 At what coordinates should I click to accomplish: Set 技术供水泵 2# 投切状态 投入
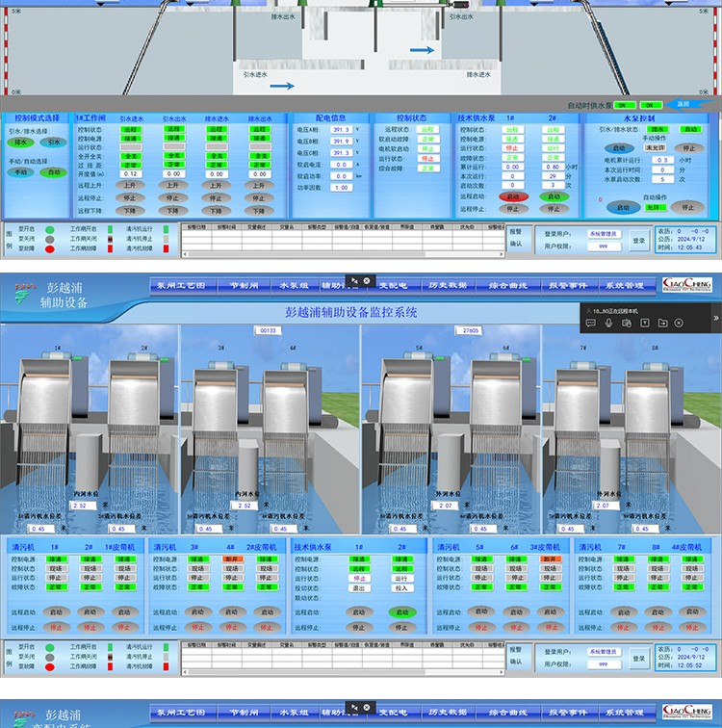401,588
